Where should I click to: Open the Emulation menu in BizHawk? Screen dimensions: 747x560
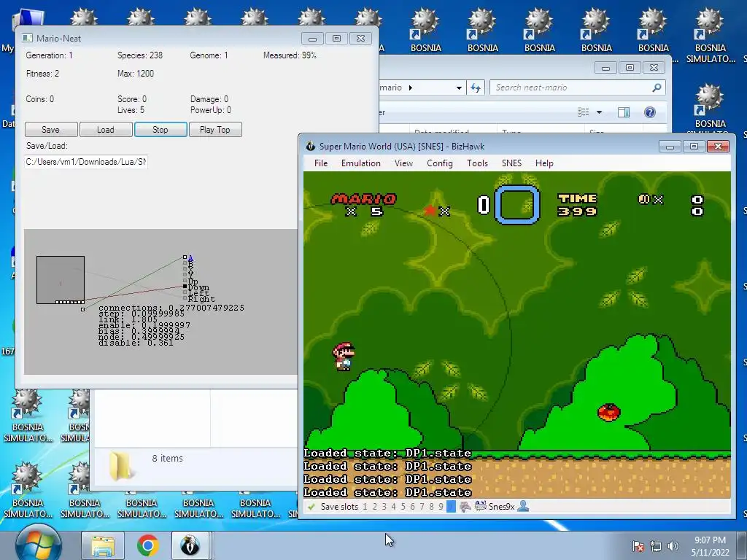(x=360, y=163)
